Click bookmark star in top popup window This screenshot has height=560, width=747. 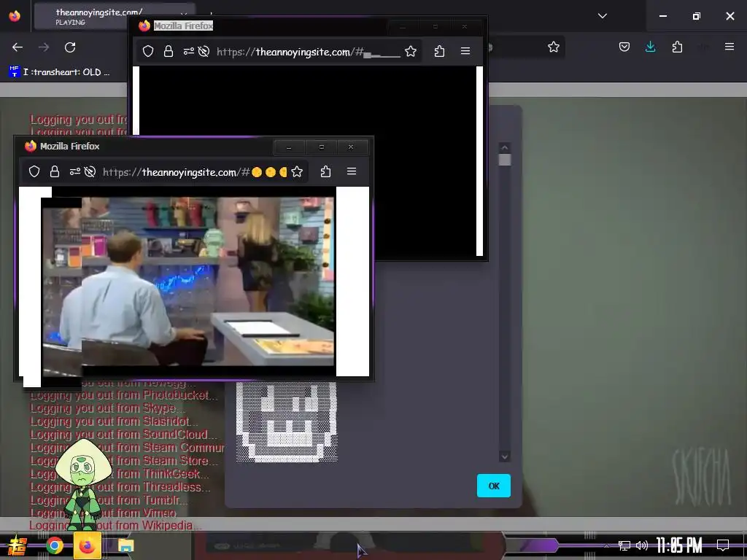411,51
